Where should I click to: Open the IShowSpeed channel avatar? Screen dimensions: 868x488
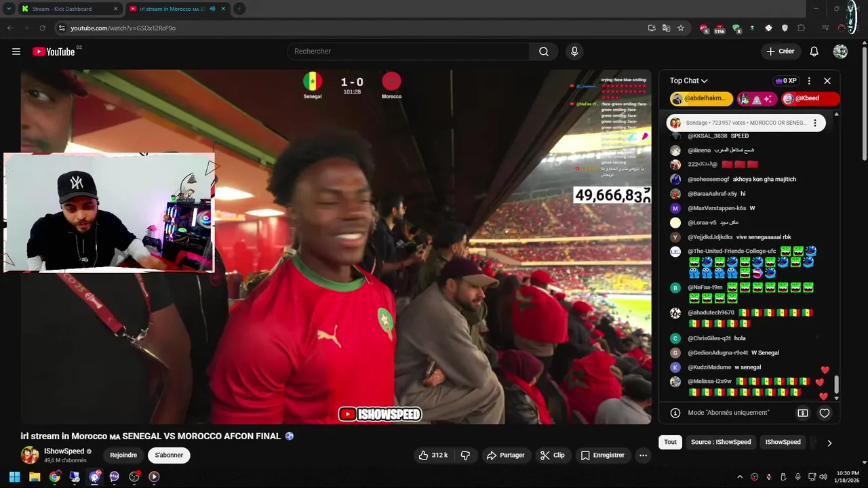(x=30, y=455)
